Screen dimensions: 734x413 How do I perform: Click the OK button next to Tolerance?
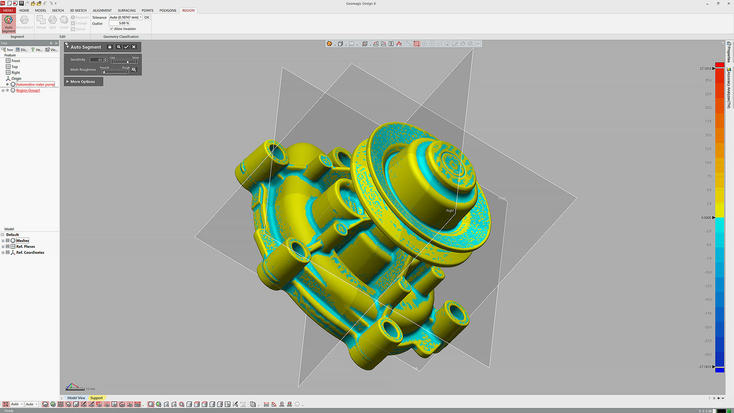click(147, 17)
